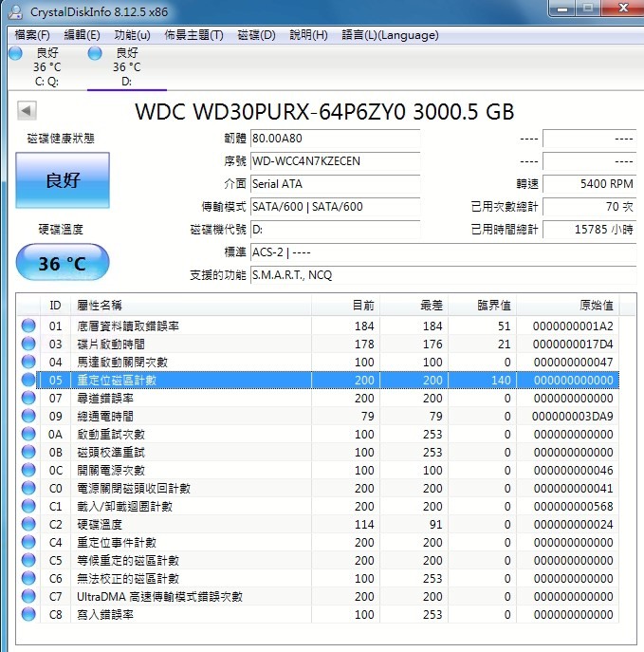
Task: Click the 原始值 column header
Action: click(x=567, y=306)
